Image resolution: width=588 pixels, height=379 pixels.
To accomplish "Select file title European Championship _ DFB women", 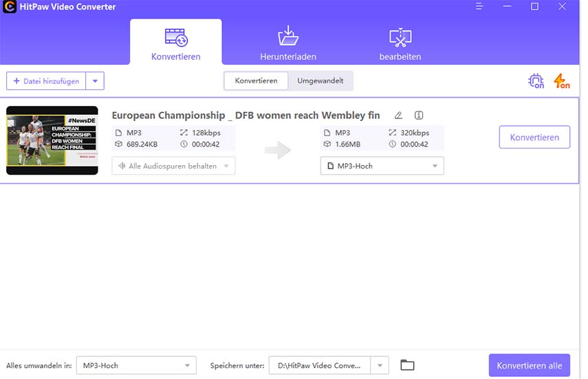I will pos(246,115).
